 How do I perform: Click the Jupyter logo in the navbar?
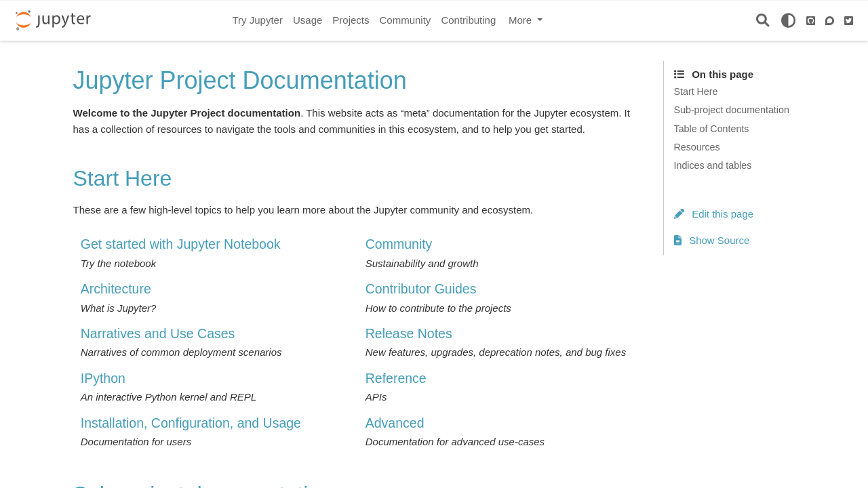[53, 20]
